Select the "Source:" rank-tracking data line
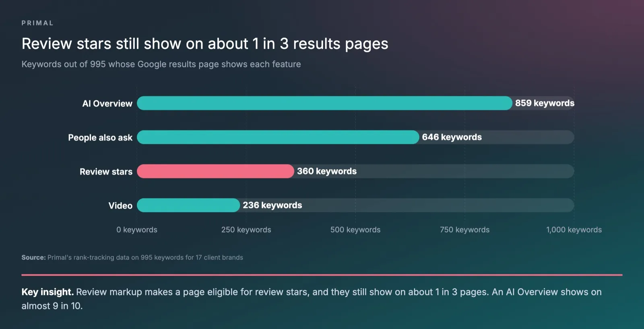Viewport: 644px width, 329px height. [132, 257]
